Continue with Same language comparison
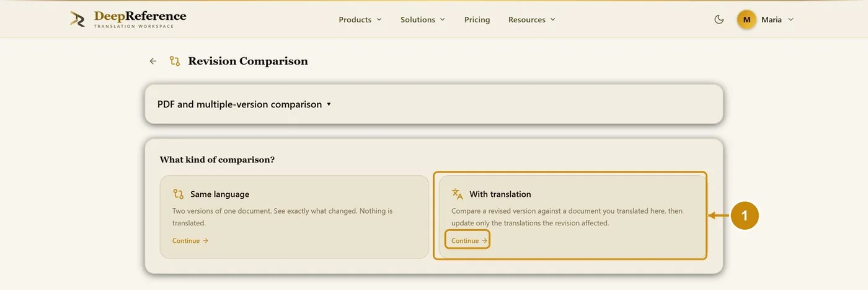The image size is (868, 290). click(190, 240)
